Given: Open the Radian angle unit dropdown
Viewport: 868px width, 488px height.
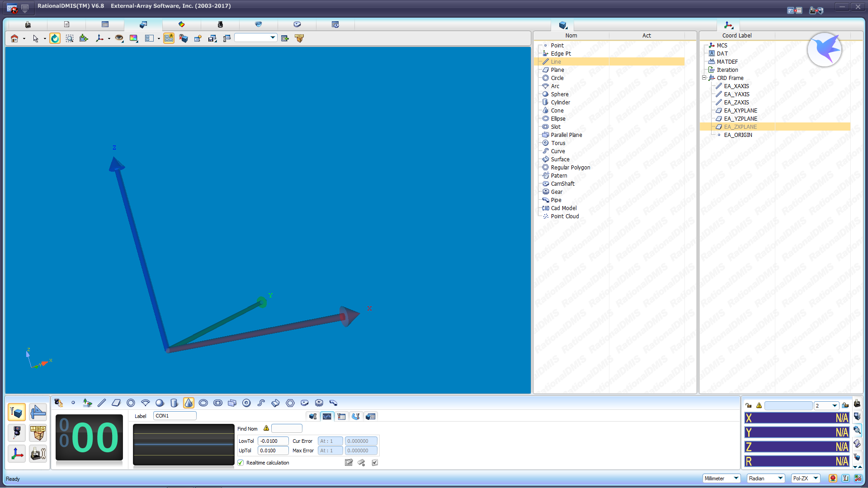Looking at the screenshot, I should (x=780, y=478).
